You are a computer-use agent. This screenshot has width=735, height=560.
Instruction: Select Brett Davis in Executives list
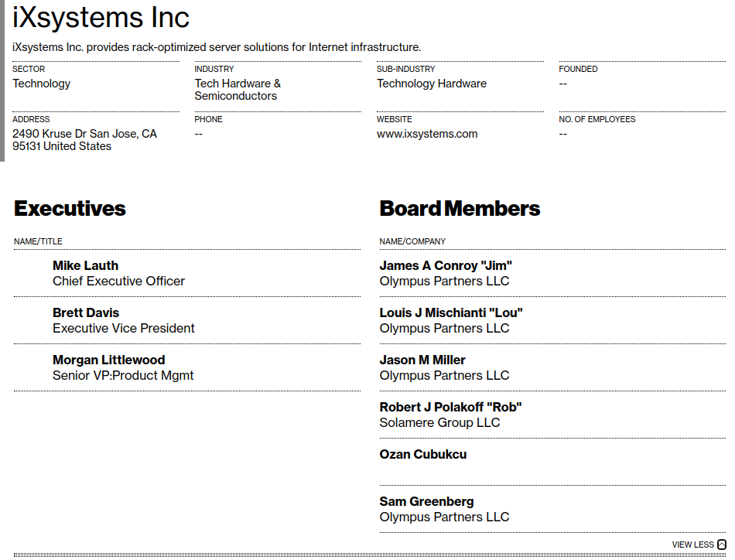pyautogui.click(x=86, y=313)
